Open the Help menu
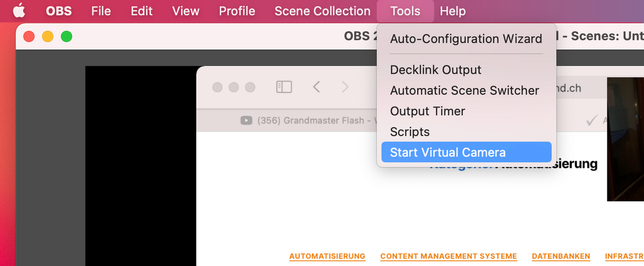This screenshot has width=644, height=266. pos(453,11)
